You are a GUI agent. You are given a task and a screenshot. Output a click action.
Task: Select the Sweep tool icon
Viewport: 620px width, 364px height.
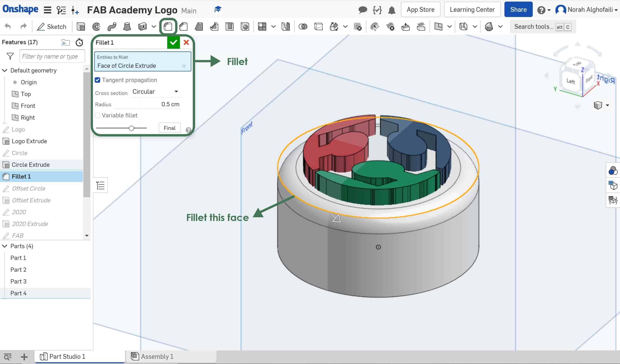tap(112, 27)
